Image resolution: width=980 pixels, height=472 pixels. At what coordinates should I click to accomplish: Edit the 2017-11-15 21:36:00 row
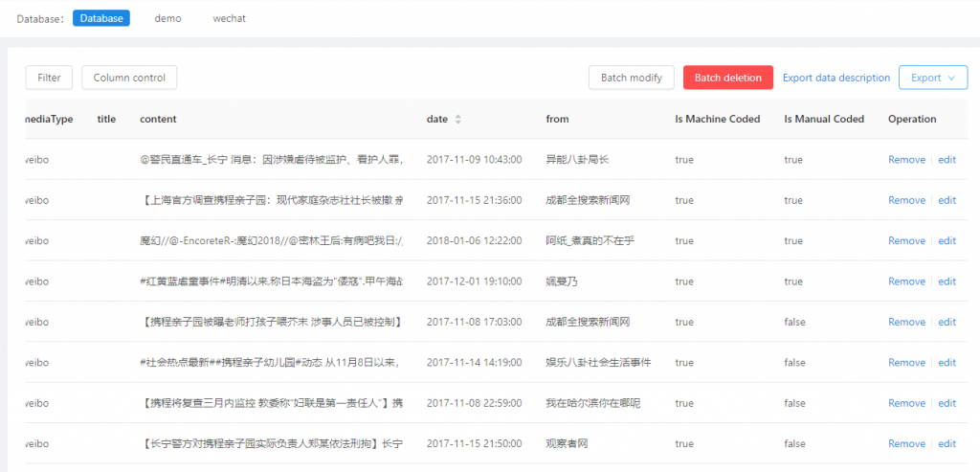tap(947, 200)
